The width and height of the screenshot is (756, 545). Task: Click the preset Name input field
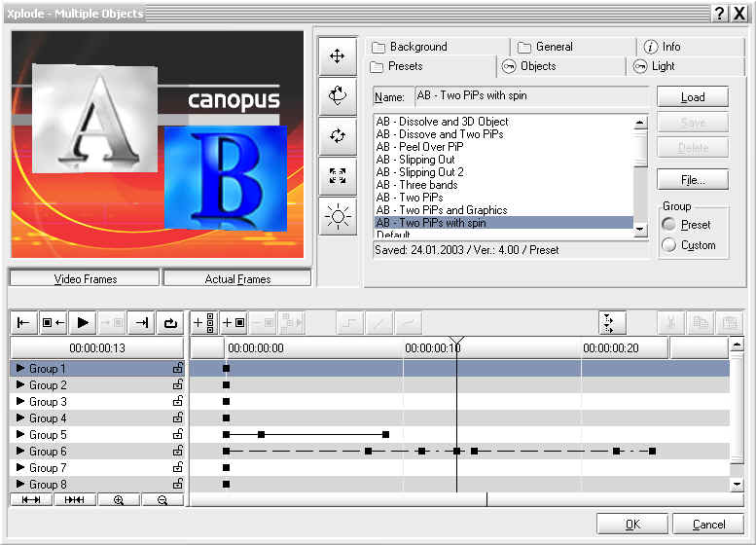point(531,95)
